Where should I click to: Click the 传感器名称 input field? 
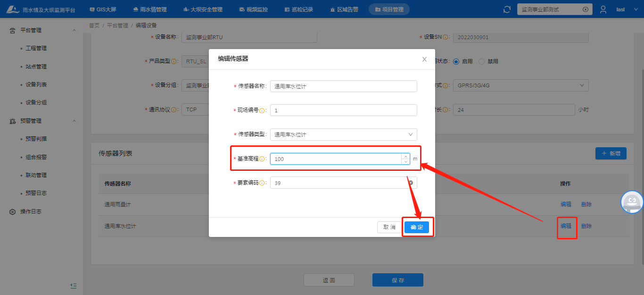(343, 86)
